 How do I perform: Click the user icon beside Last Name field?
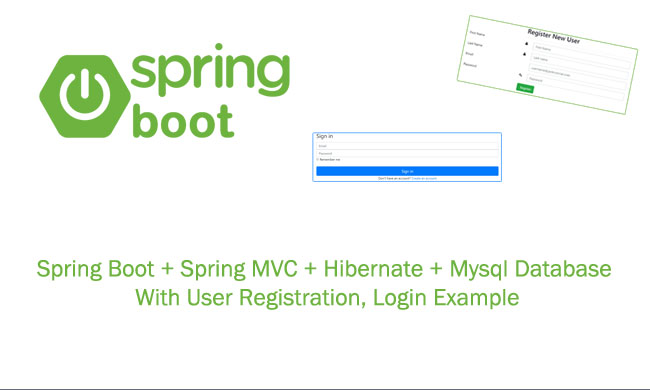pos(524,54)
